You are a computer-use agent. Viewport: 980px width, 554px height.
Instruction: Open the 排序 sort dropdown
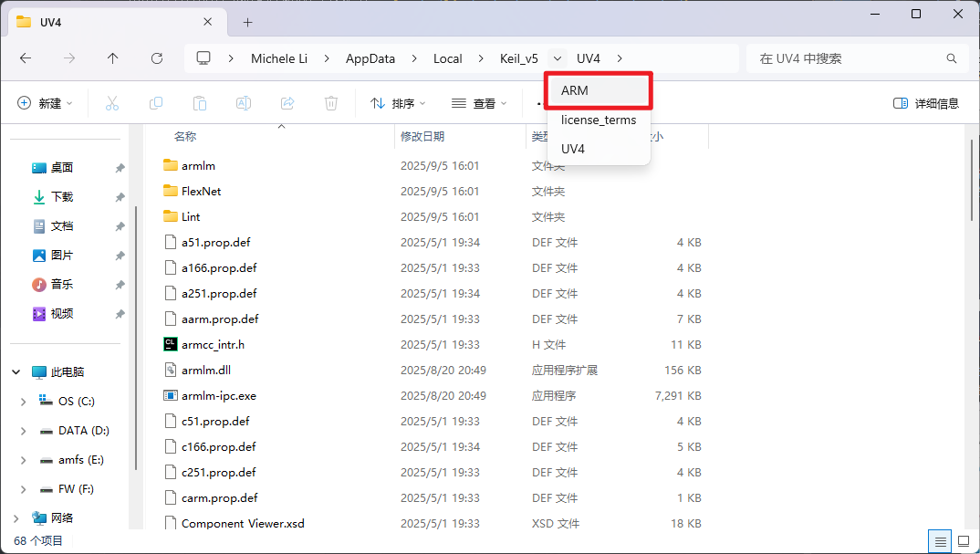(398, 104)
